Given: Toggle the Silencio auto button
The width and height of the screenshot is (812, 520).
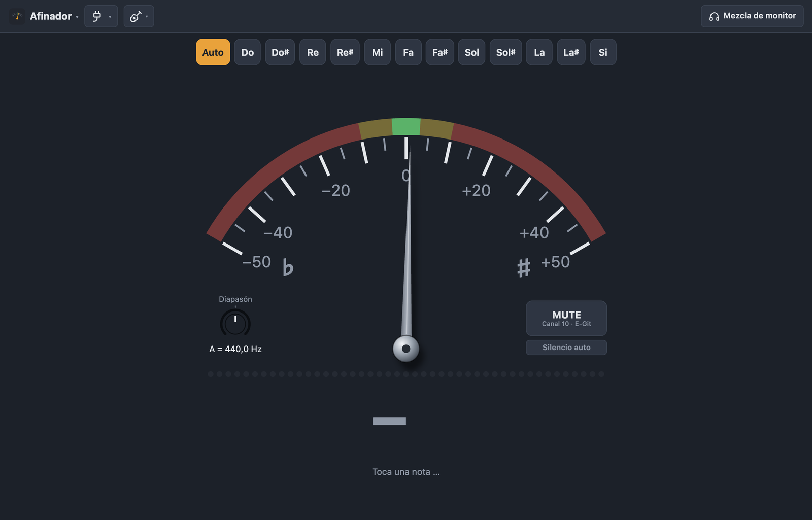Looking at the screenshot, I should click(x=566, y=348).
